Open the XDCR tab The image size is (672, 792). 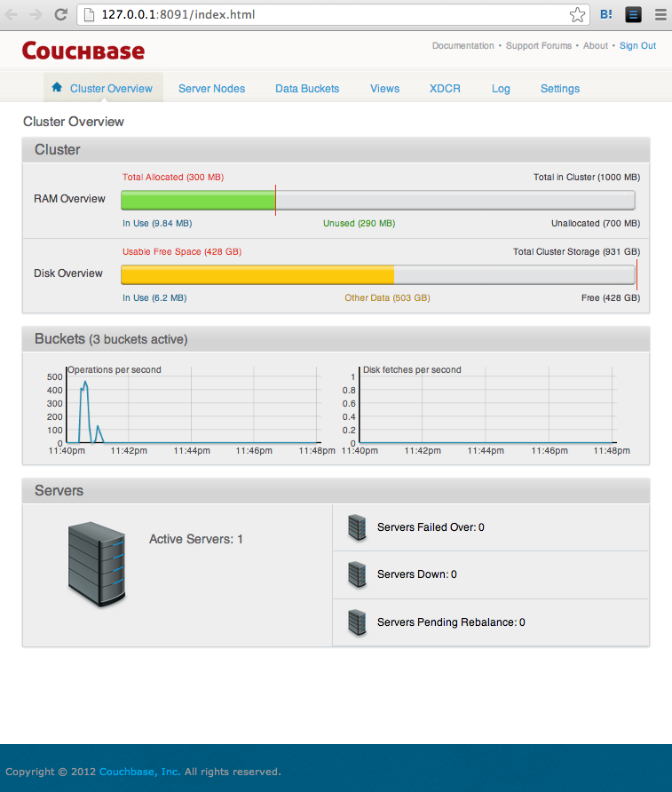[445, 89]
